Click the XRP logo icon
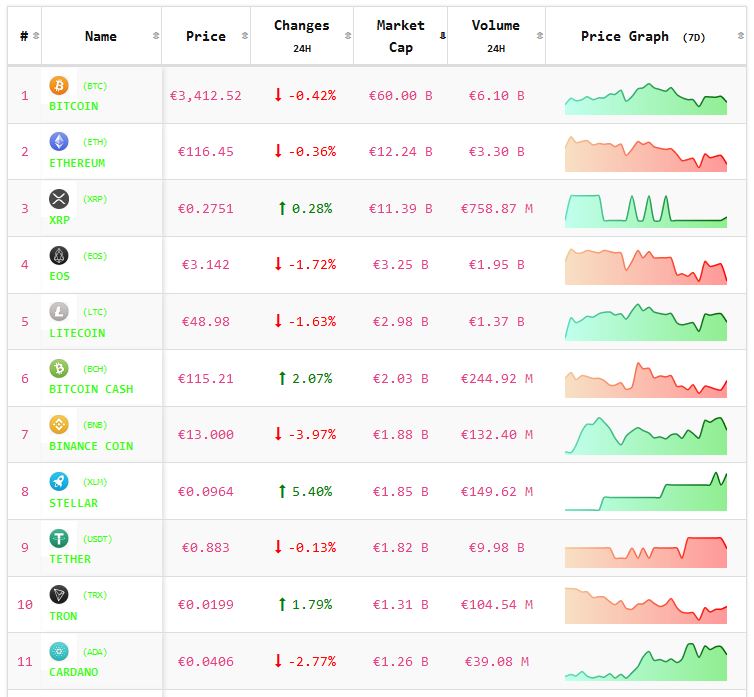This screenshot has width=754, height=697. (59, 199)
